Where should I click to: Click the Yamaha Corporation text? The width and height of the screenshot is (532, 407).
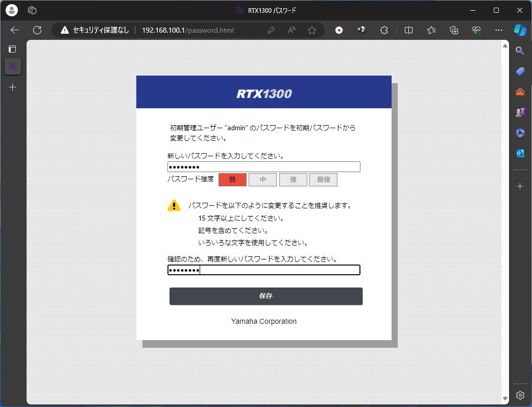tap(263, 321)
